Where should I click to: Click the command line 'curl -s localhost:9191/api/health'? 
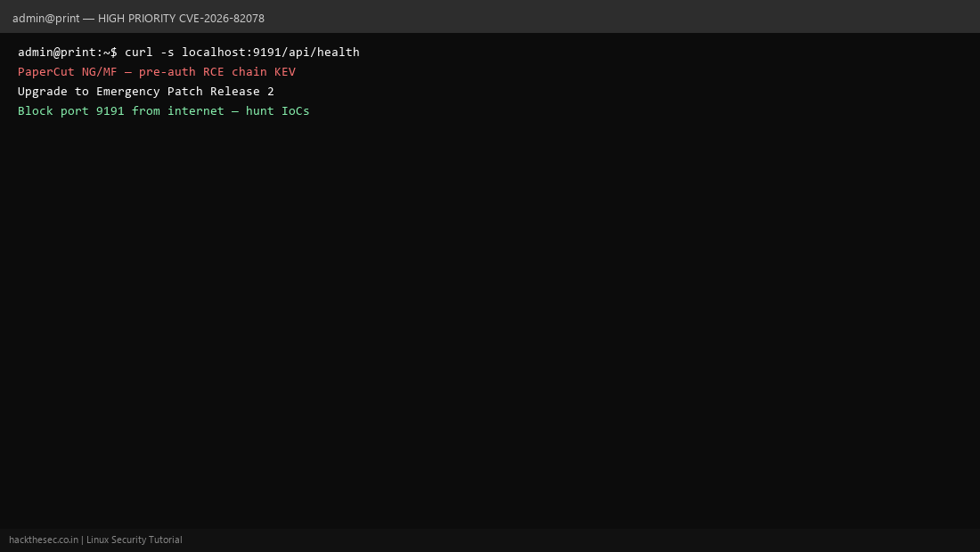coord(241,52)
